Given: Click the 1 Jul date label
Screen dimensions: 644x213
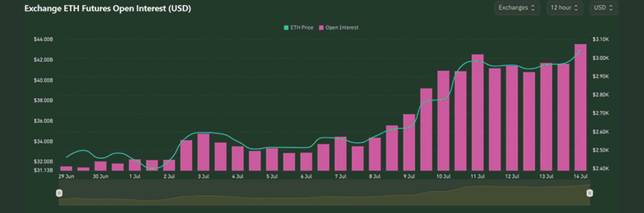Looking at the screenshot, I should 135,176.
